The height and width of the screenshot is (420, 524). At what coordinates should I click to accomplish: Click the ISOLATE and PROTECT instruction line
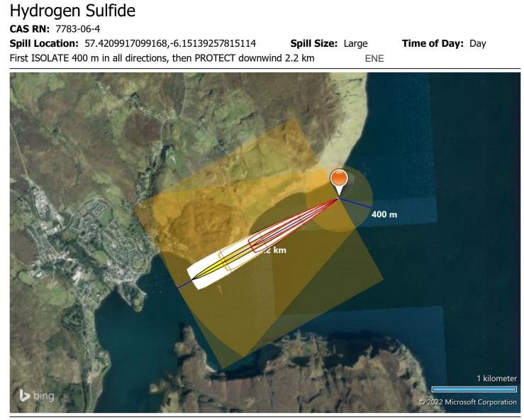pyautogui.click(x=162, y=58)
